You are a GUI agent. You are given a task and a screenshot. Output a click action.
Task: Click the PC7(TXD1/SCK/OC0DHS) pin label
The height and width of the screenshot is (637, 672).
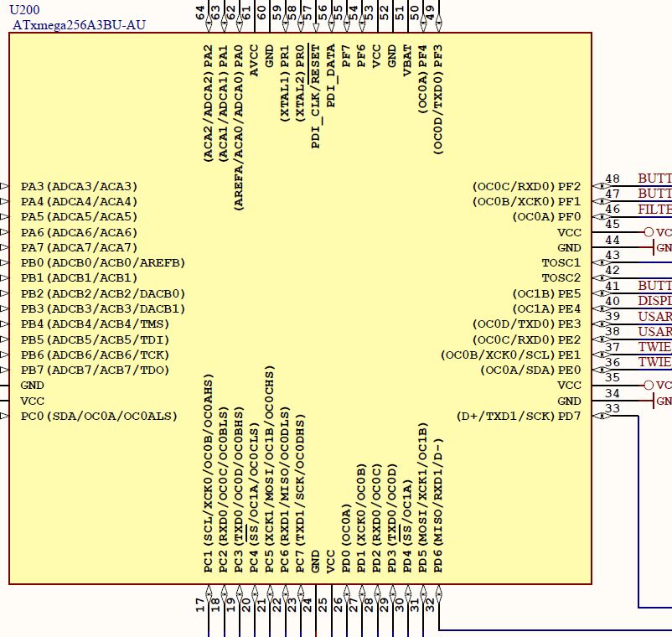pyautogui.click(x=301, y=494)
